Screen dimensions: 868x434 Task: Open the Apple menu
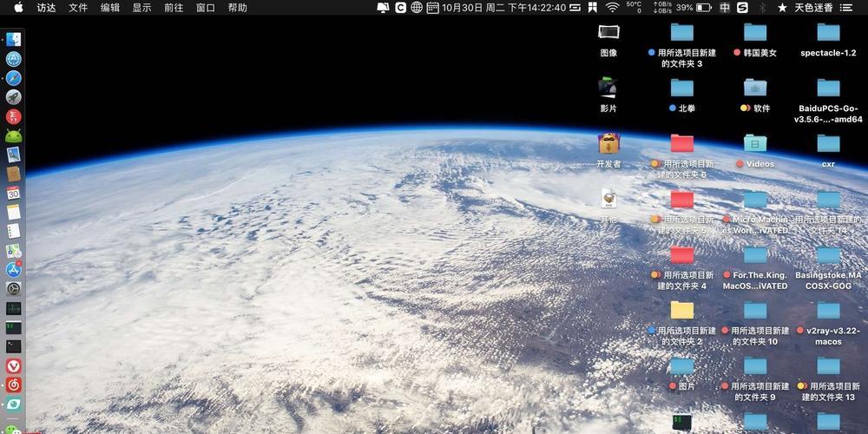point(19,7)
